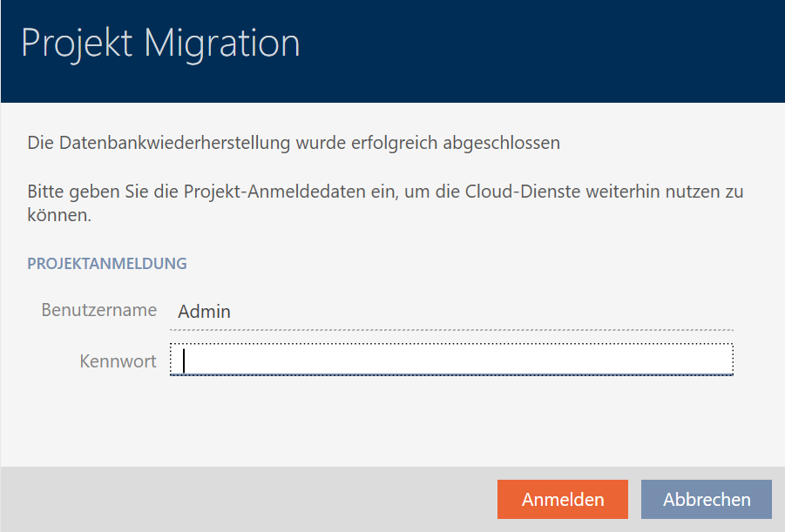
Task: Focus the Kennwort password input field
Action: pyautogui.click(x=451, y=360)
